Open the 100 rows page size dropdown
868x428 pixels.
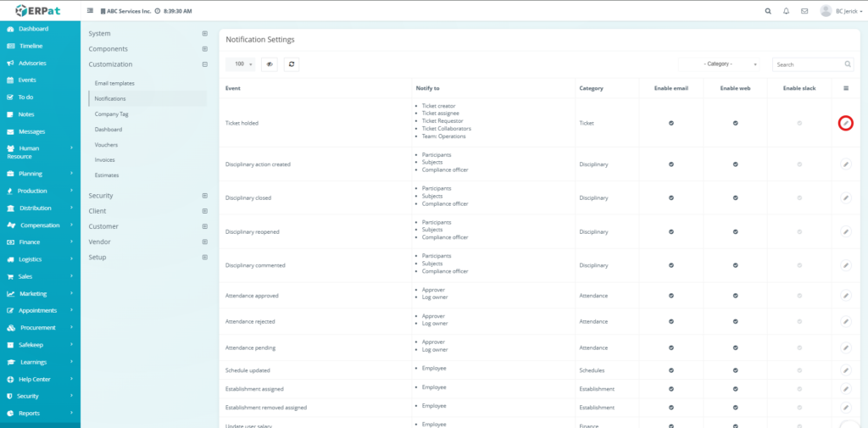(242, 64)
